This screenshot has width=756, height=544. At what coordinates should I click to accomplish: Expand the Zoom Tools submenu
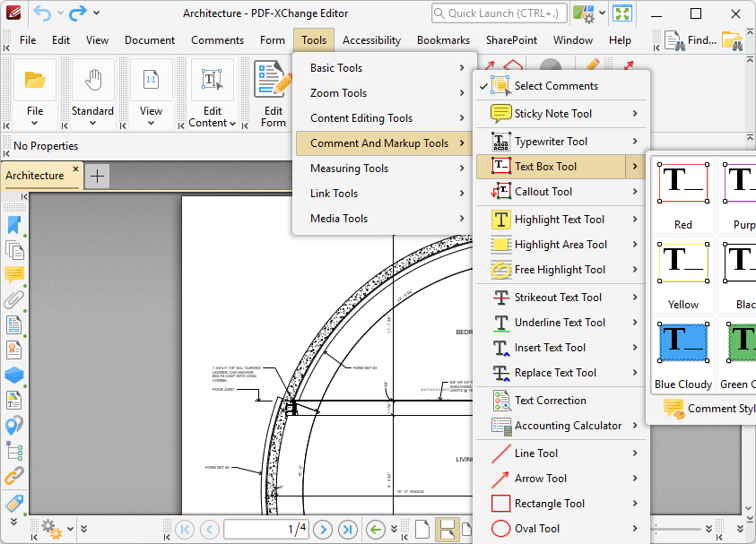click(384, 93)
